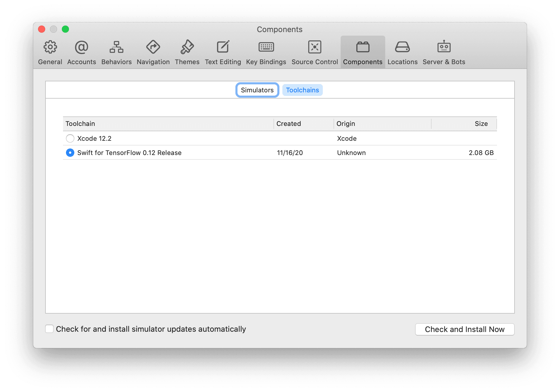Click the 'Unknown' origin cell
The width and height of the screenshot is (560, 392).
tap(351, 153)
